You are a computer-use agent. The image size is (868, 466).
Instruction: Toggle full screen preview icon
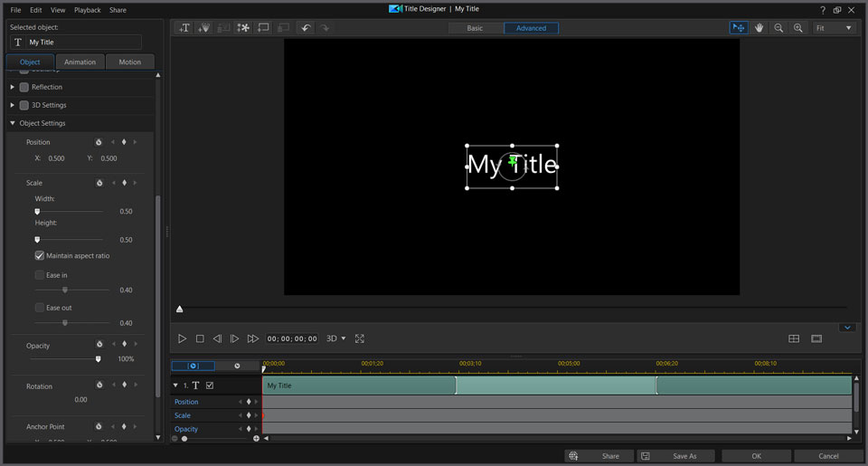359,338
